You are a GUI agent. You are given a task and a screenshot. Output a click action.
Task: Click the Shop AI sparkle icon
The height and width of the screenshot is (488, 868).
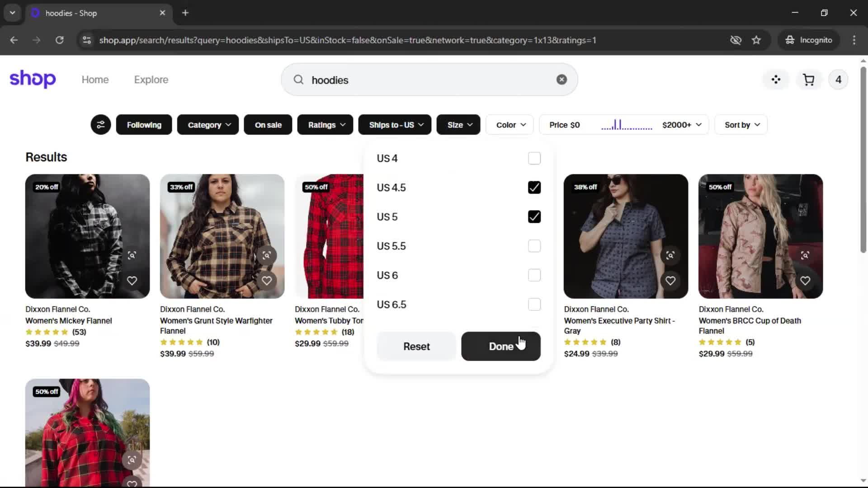[776, 80]
